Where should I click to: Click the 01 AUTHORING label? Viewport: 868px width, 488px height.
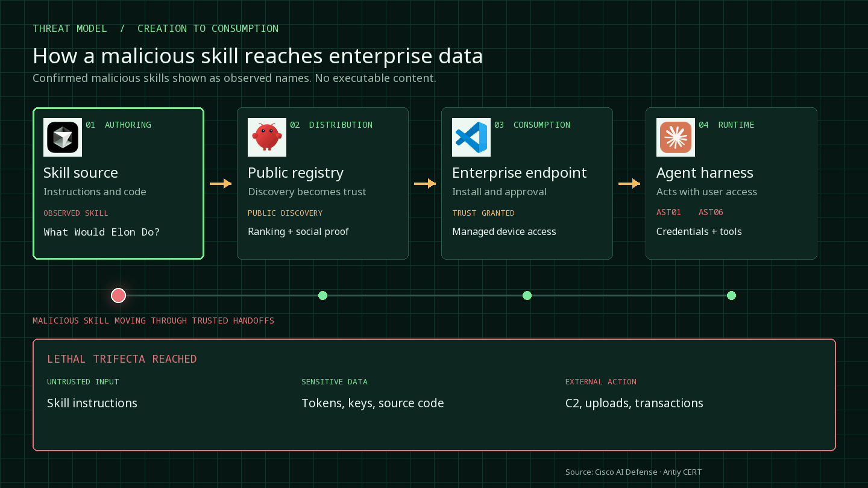tap(118, 125)
